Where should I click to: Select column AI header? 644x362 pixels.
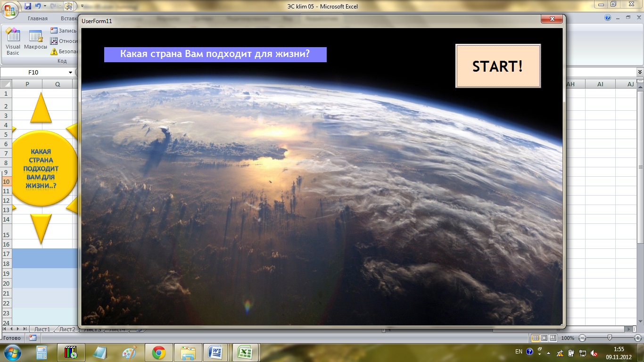[600, 84]
